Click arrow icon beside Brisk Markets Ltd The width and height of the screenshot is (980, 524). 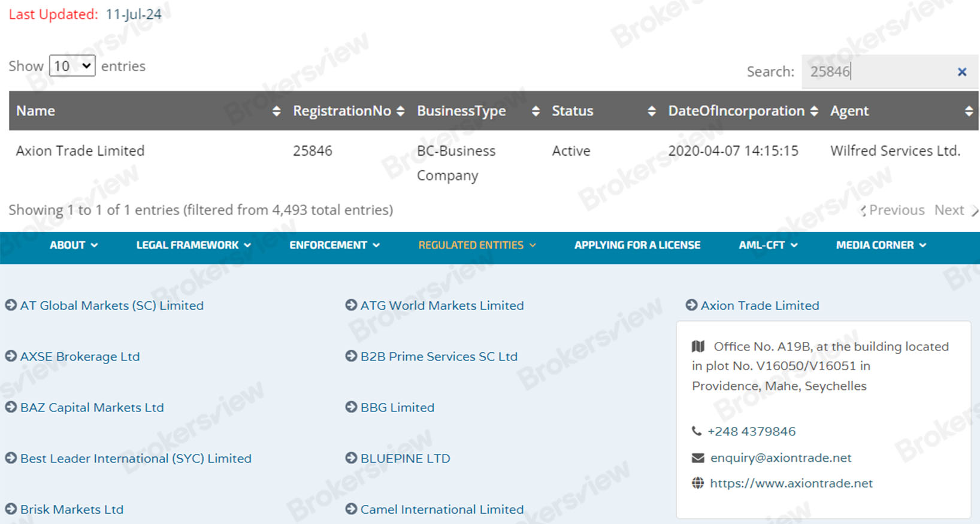[11, 508]
